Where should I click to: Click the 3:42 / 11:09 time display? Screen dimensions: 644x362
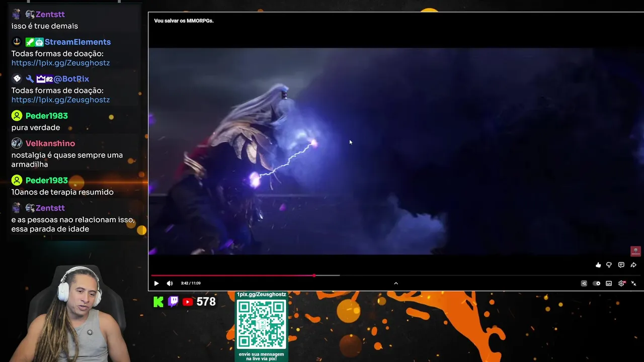[x=191, y=283]
